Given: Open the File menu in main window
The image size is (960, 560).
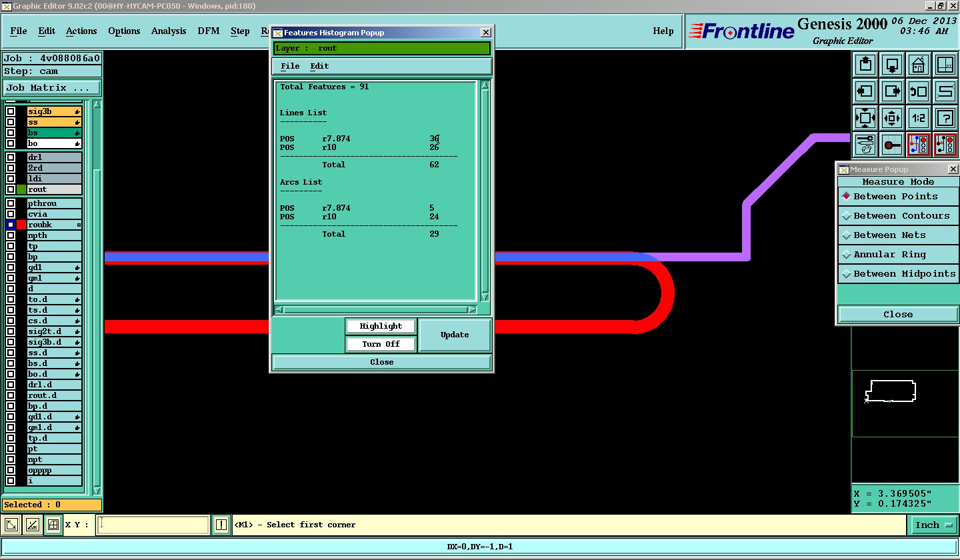Looking at the screenshot, I should click(19, 31).
